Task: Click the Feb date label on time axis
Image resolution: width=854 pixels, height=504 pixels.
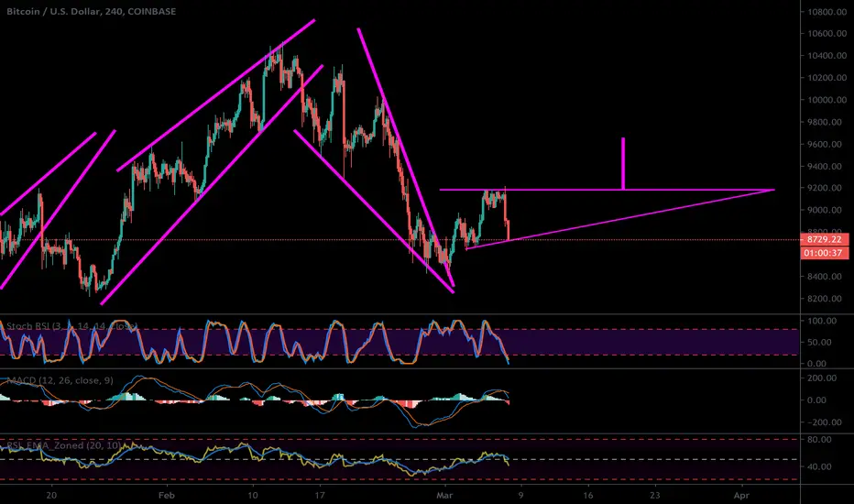Action: 166,495
